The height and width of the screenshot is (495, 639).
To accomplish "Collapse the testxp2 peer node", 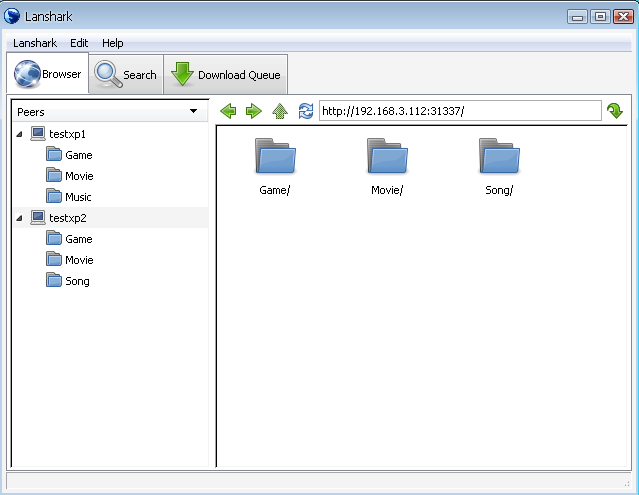I will coord(21,218).
